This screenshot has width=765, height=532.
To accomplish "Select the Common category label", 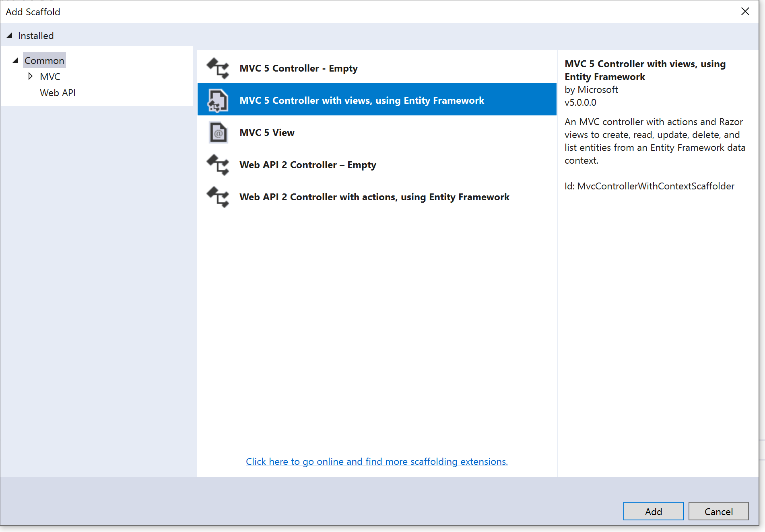I will (44, 61).
